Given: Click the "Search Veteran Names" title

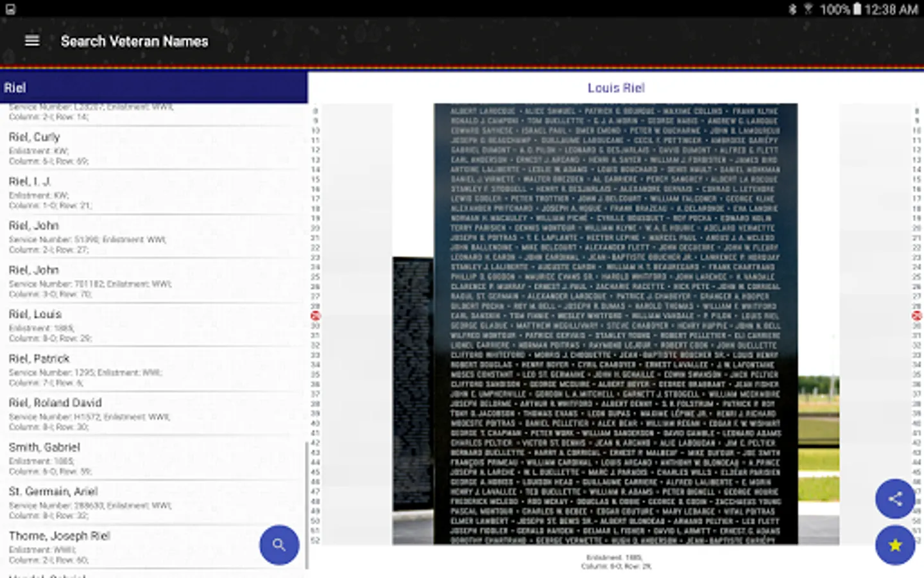Looking at the screenshot, I should [135, 41].
